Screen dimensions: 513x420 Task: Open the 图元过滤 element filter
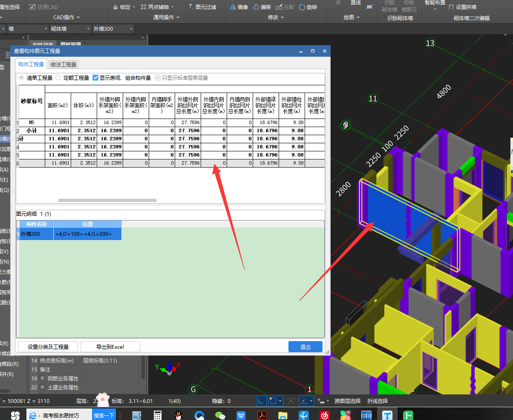pyautogui.click(x=202, y=7)
